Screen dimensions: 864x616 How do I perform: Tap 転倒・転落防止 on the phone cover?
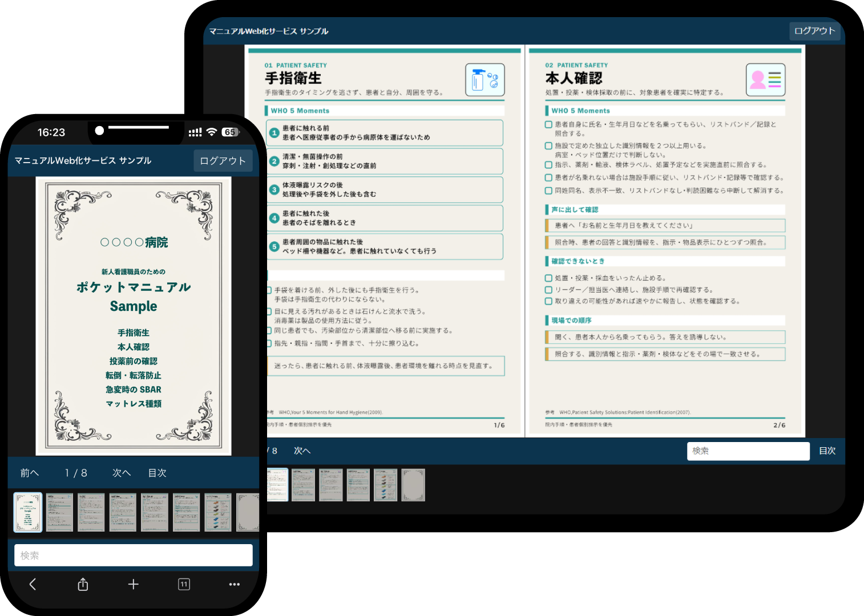[x=134, y=375]
